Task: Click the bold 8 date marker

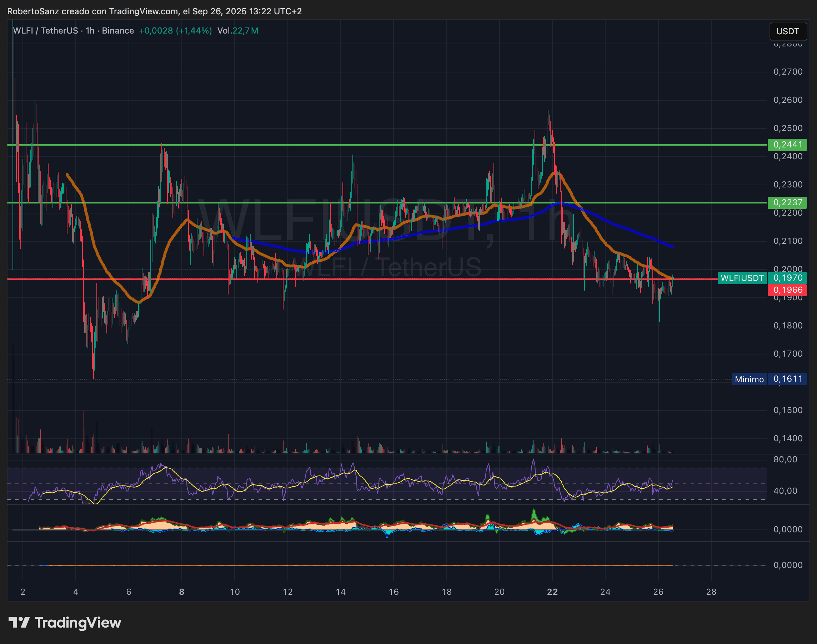Action: 182,592
